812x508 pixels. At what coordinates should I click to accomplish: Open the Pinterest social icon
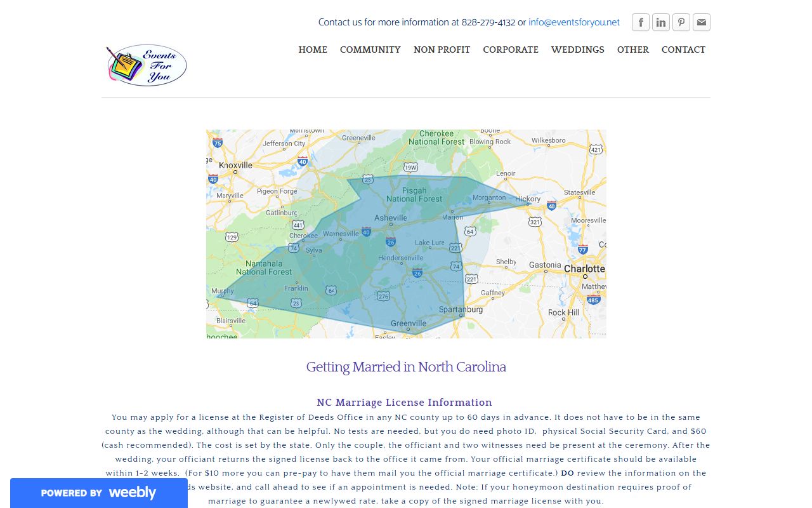click(681, 22)
